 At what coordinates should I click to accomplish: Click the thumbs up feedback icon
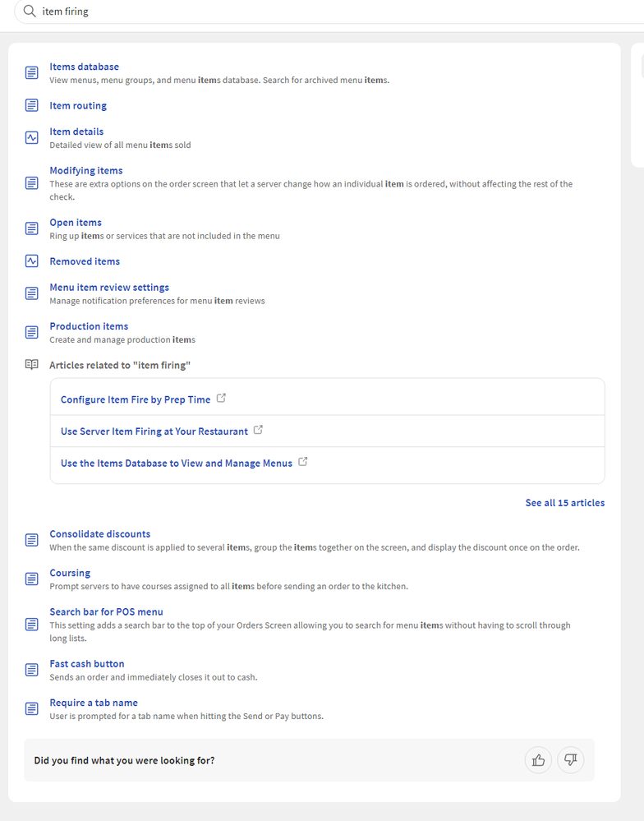tap(538, 760)
